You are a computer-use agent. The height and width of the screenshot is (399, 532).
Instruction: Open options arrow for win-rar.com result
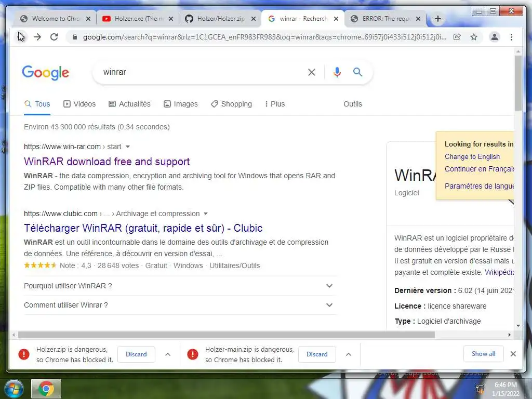pos(128,147)
